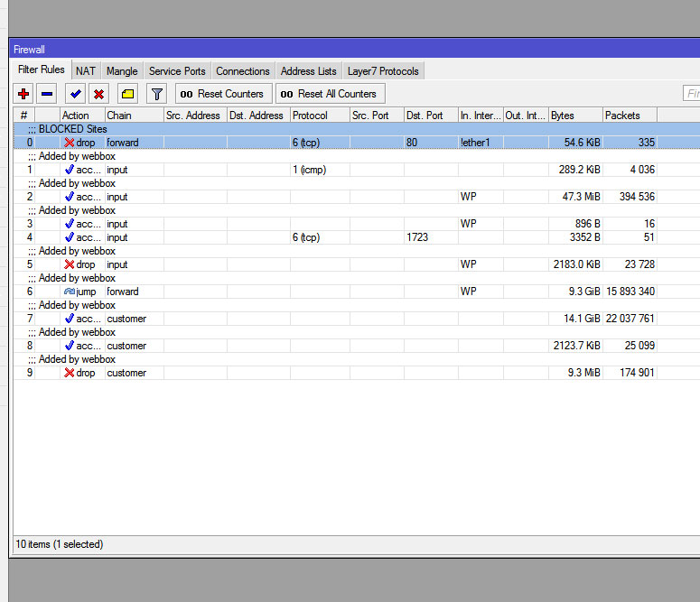Switch to the NAT tab
The height and width of the screenshot is (602, 700).
85,71
